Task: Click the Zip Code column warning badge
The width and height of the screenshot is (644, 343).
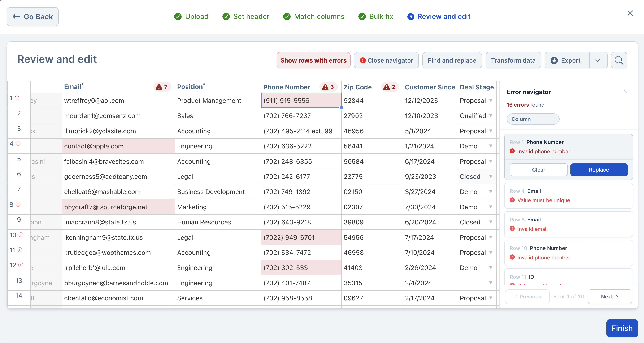Action: (390, 87)
